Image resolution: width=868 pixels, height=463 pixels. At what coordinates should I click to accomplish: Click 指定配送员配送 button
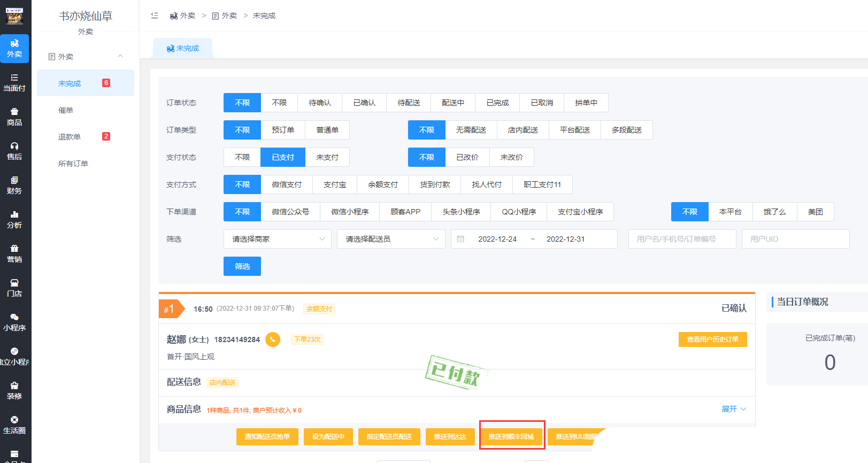pos(389,437)
